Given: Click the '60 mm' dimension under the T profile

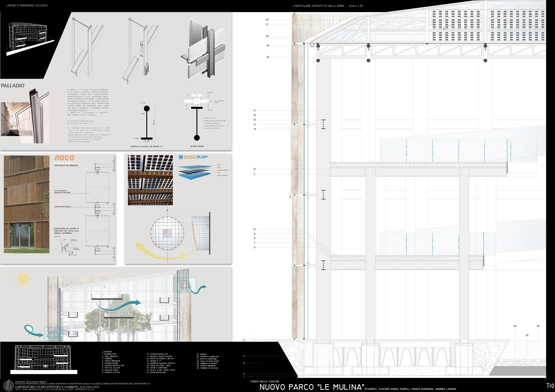Looking at the screenshot, I should coord(147,141).
